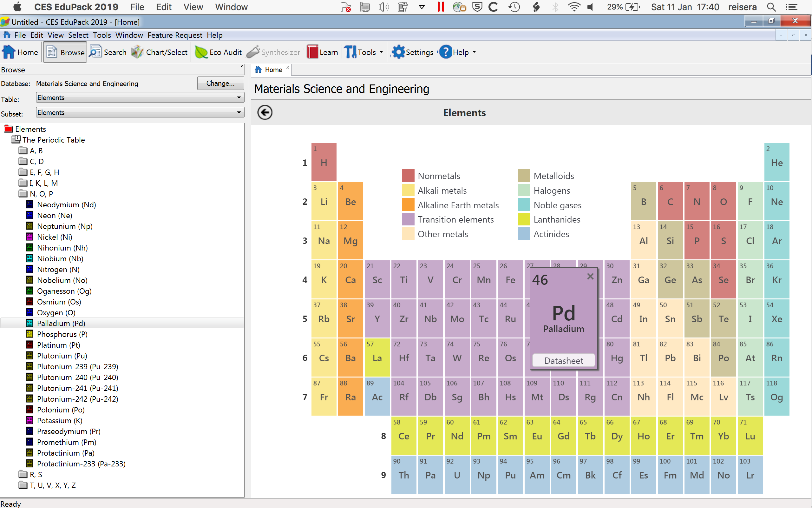Open the Search tool

(x=108, y=52)
